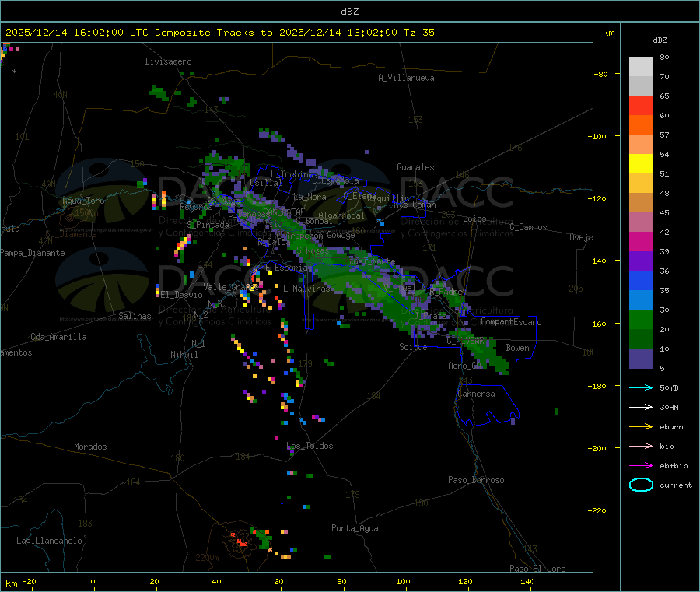Click the dBZ title at top
Screen dimensions: 700x592
[349, 12]
